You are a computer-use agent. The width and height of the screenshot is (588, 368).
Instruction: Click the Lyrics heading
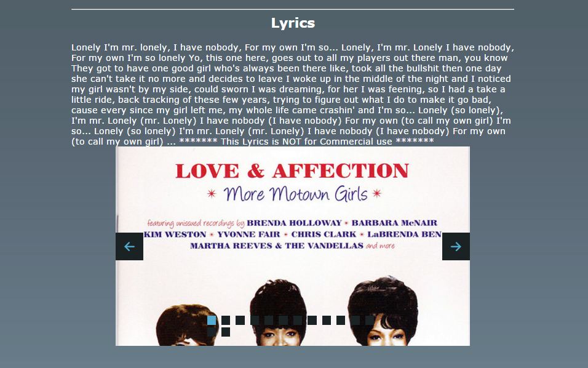pyautogui.click(x=293, y=23)
